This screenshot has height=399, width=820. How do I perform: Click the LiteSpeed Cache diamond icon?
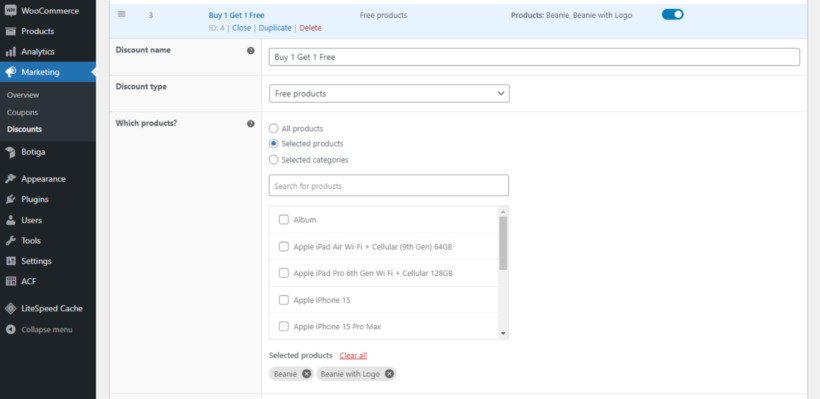(x=10, y=309)
